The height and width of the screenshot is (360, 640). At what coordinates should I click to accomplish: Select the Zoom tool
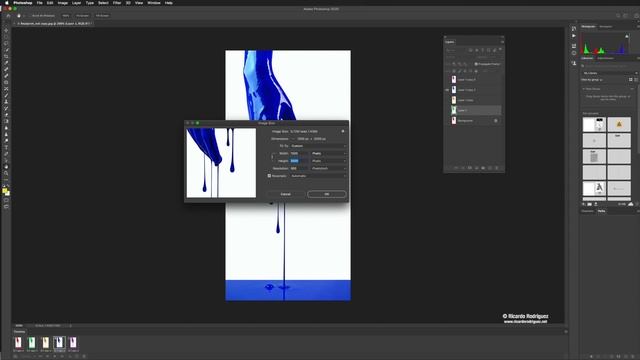(x=6, y=173)
